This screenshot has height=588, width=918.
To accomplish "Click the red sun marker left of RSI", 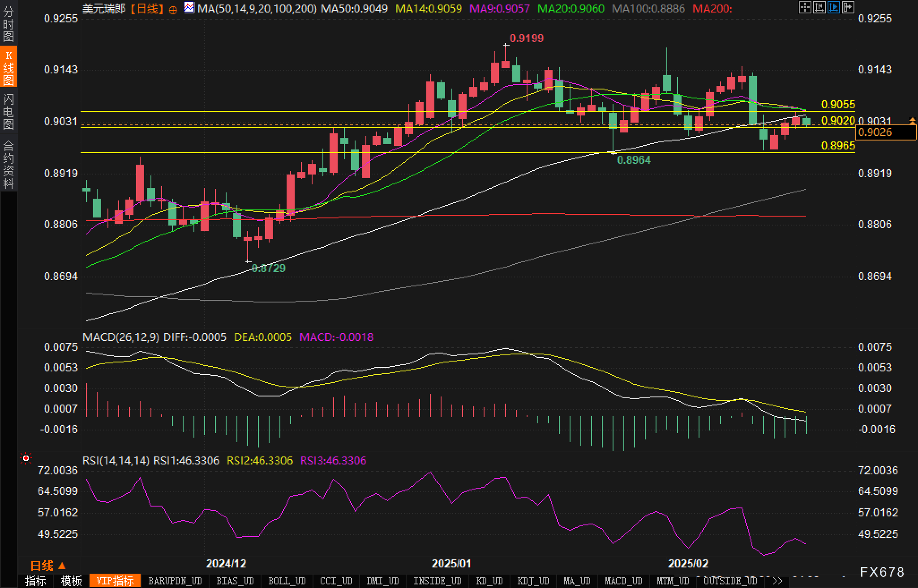I will click(26, 458).
